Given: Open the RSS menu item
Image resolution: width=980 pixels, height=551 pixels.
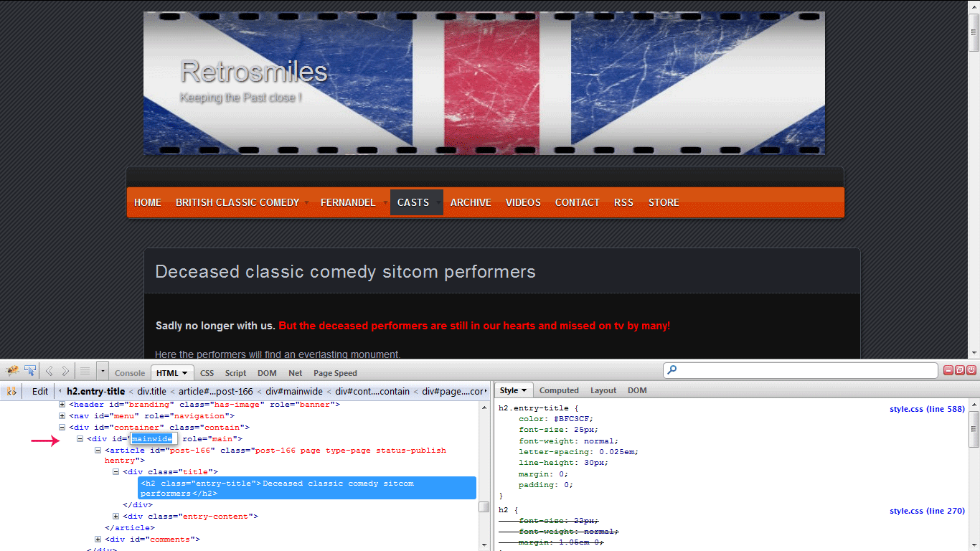Looking at the screenshot, I should click(623, 202).
